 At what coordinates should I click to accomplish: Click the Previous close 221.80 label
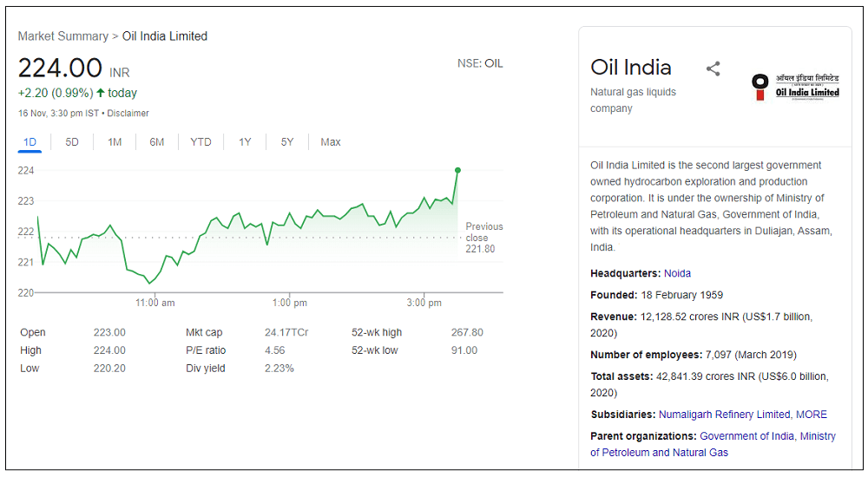483,238
